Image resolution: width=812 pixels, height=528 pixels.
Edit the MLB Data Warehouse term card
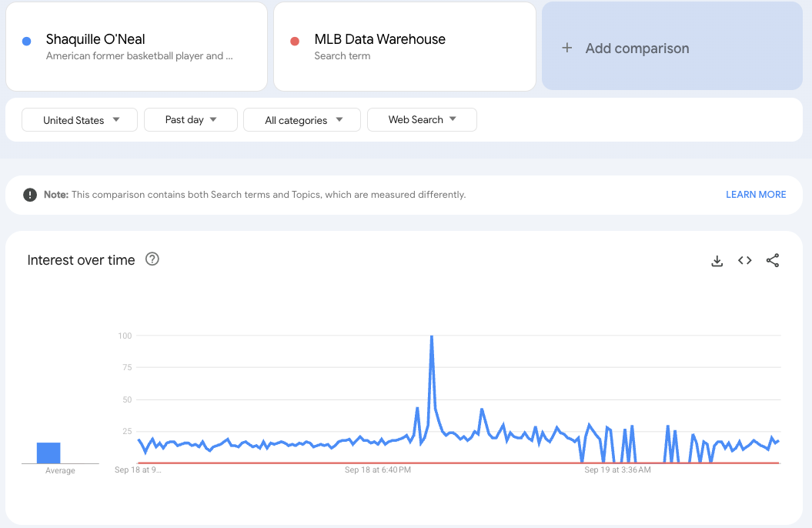pyautogui.click(x=404, y=47)
